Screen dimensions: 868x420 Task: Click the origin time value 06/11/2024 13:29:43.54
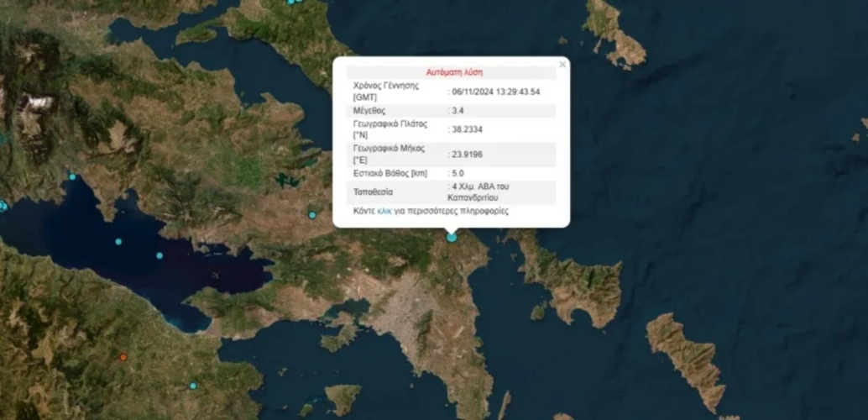495,92
